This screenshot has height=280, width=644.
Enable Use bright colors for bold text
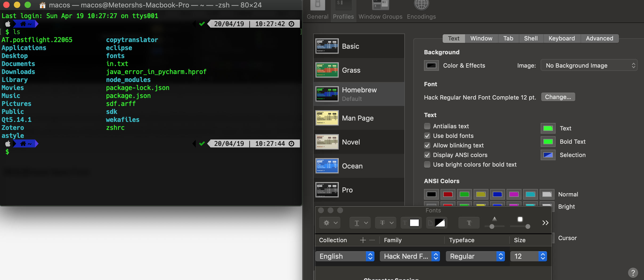pos(427,164)
